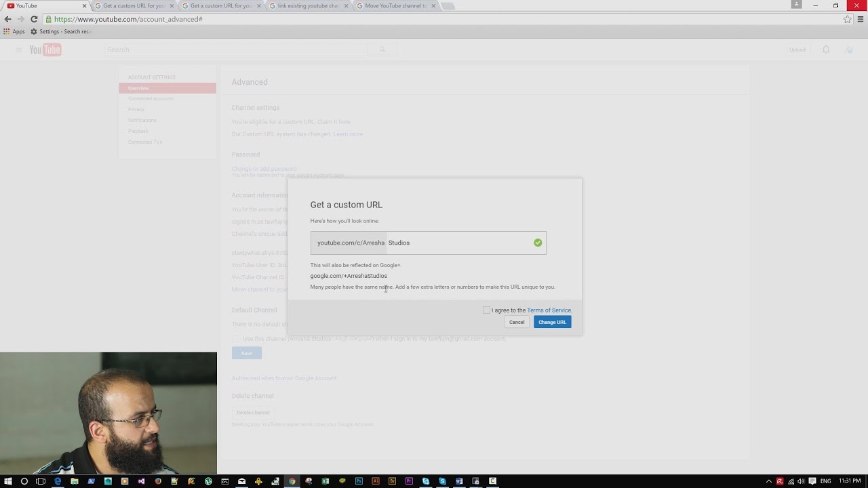Close the YouTube tab
The image size is (868, 488).
pos(84,6)
